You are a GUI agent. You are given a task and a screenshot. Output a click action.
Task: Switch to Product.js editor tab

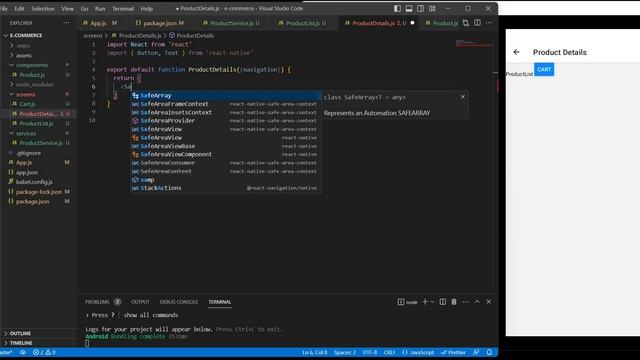click(x=441, y=23)
